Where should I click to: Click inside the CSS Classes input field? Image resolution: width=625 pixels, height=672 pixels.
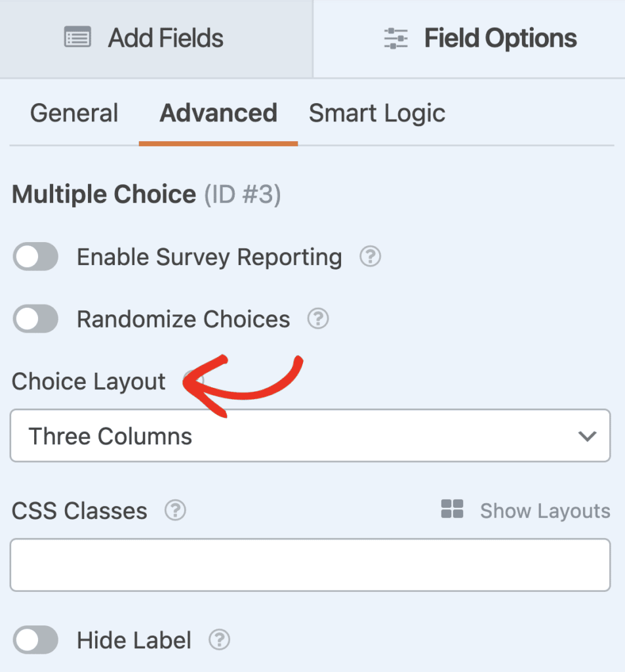point(310,565)
